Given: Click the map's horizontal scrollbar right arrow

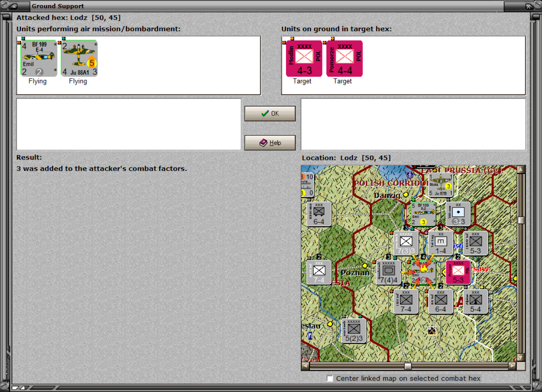Looking at the screenshot, I should point(512,366).
